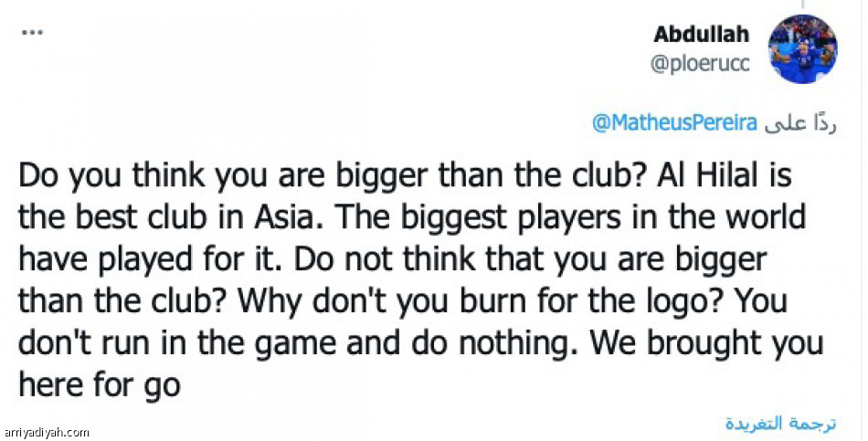Click the word 'world' in tweet
Screen dimensions: 868x441
(767, 219)
